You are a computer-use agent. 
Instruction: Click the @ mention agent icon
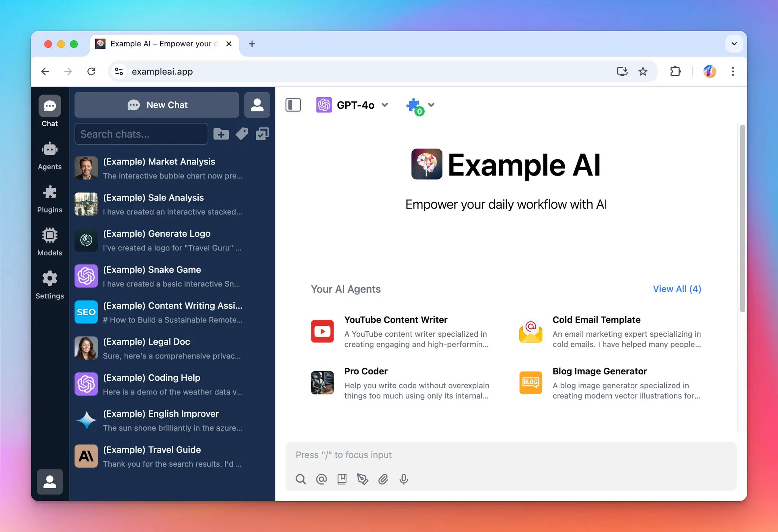pyautogui.click(x=321, y=479)
